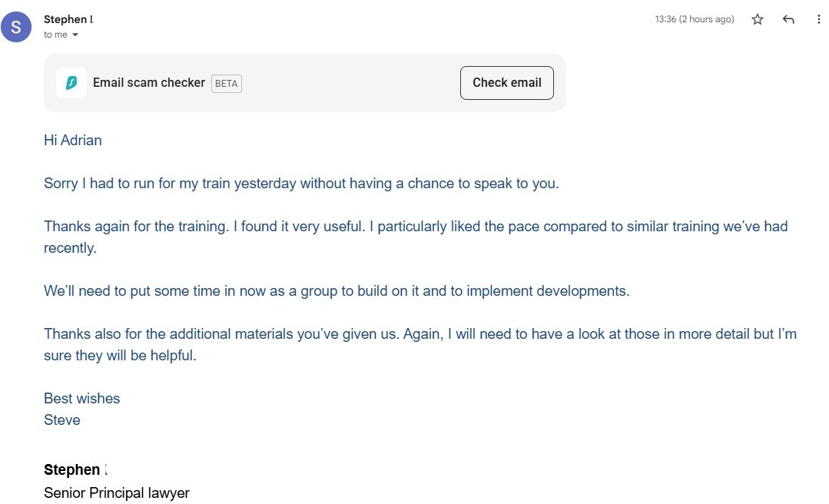Open the recipient dropdown arrow under Stephen
The width and height of the screenshot is (829, 504).
[75, 35]
